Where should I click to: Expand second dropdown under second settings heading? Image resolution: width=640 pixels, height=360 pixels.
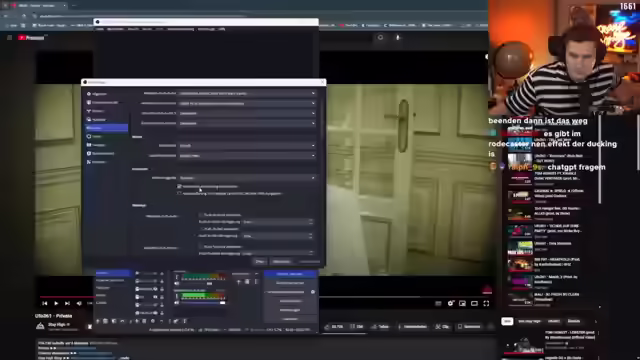coord(247,156)
